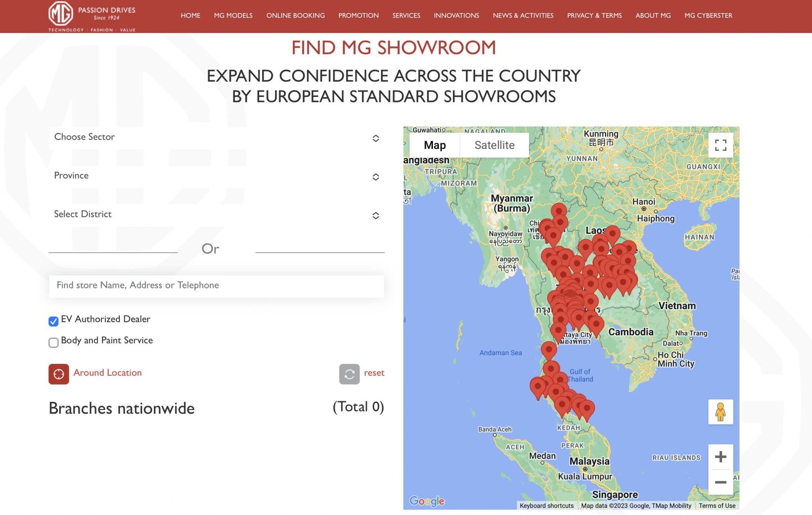Click the Hanoi label on the map

643,202
